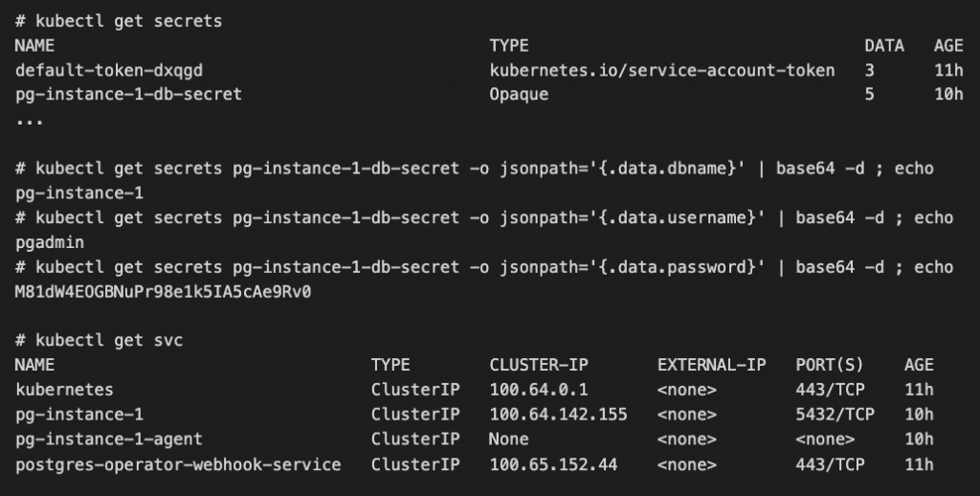Click the EXTERNAL-IP column header
Image resolution: width=980 pixels, height=496 pixels.
pos(712,365)
